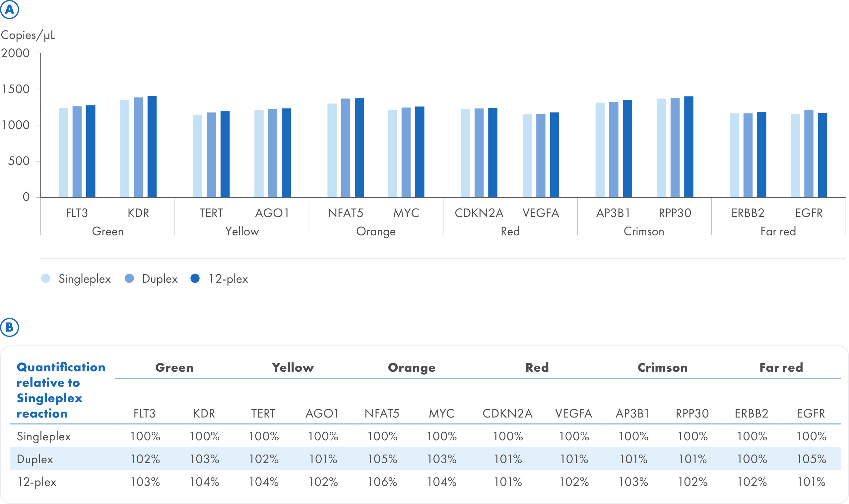
Task: Click the circled A panel marker
Action: click(10, 9)
